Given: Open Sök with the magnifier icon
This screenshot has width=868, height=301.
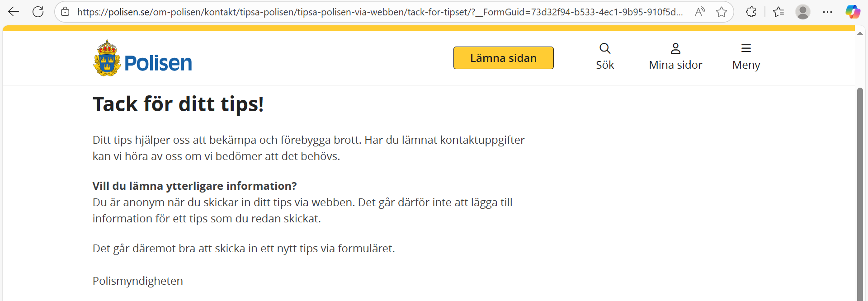Looking at the screenshot, I should pyautogui.click(x=605, y=48).
